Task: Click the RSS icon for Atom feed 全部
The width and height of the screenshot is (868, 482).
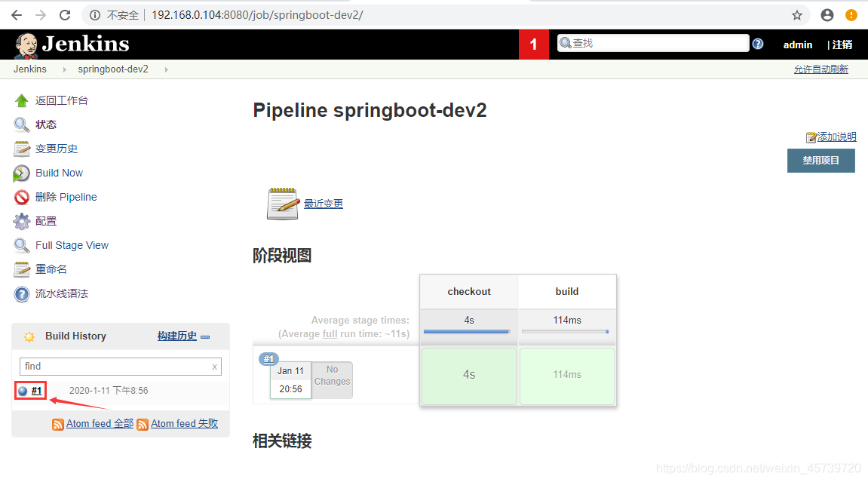Action: click(x=58, y=425)
